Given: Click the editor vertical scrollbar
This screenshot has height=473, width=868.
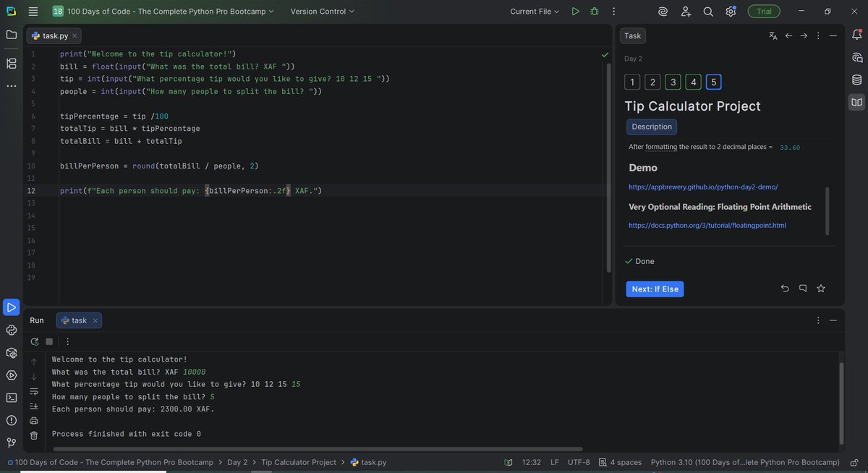Looking at the screenshot, I should point(608,166).
